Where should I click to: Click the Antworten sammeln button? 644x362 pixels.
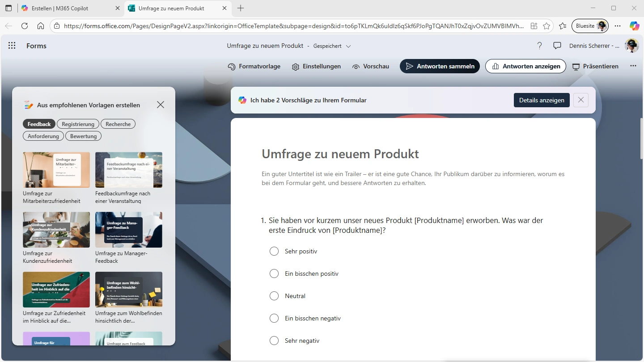pyautogui.click(x=440, y=66)
